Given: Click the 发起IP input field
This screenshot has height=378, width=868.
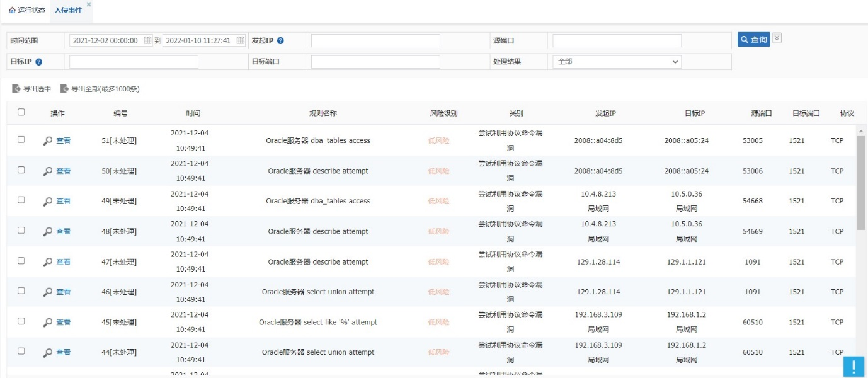Looking at the screenshot, I should tap(375, 40).
